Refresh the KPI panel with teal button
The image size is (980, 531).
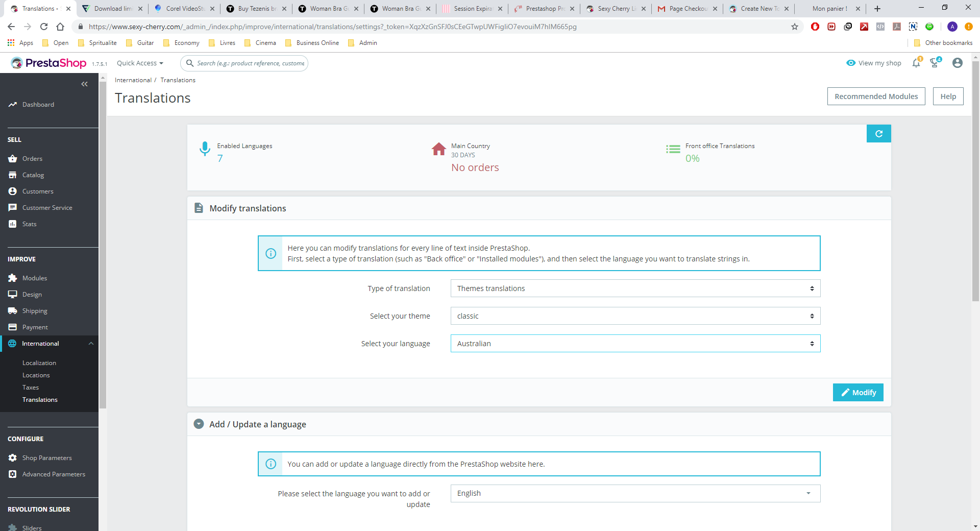click(878, 134)
